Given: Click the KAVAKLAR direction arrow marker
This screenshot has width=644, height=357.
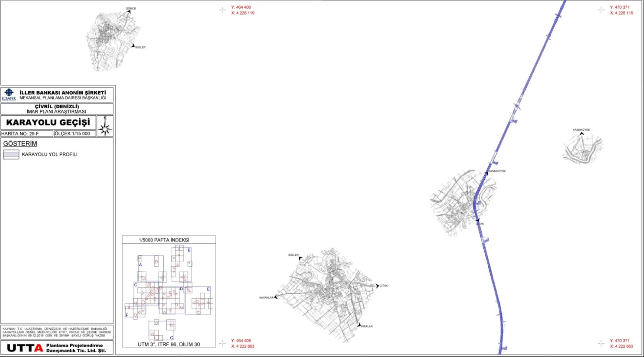Looking at the screenshot, I should 276,297.
